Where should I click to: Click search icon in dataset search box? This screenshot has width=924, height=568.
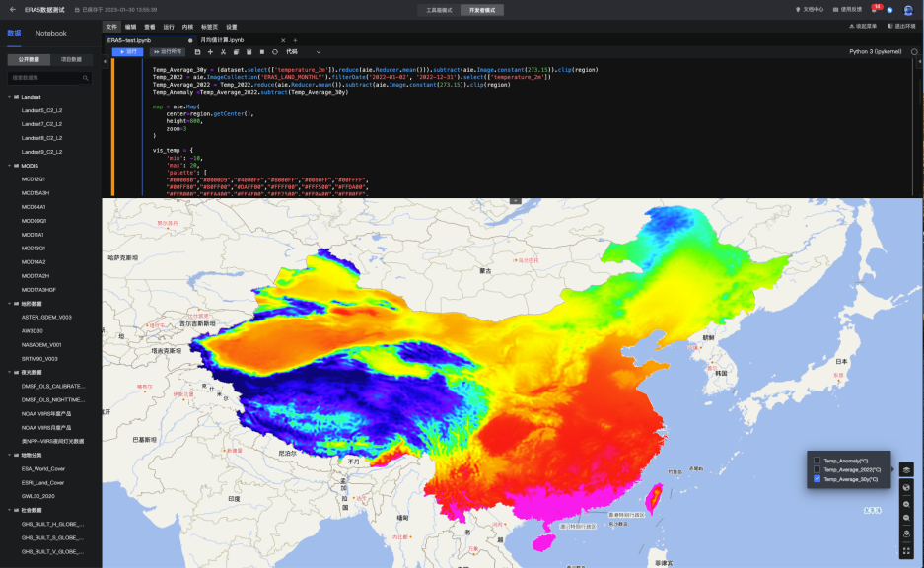click(x=87, y=77)
